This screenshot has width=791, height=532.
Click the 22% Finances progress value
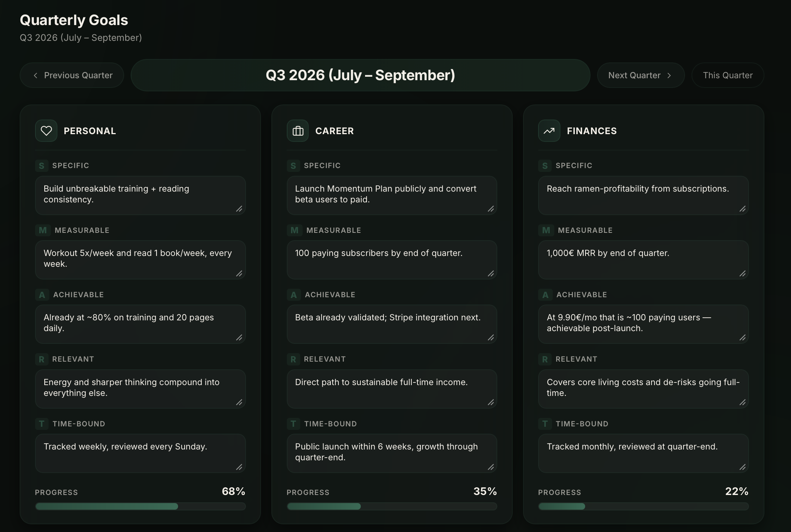[737, 491]
